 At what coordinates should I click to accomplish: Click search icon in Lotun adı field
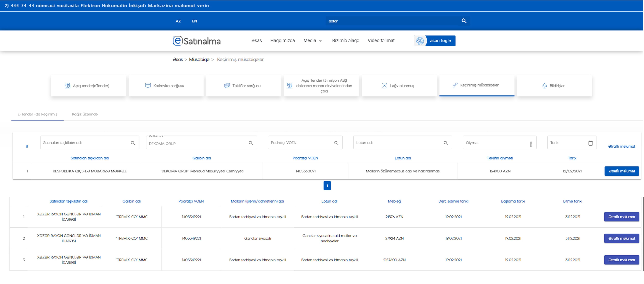tap(446, 143)
